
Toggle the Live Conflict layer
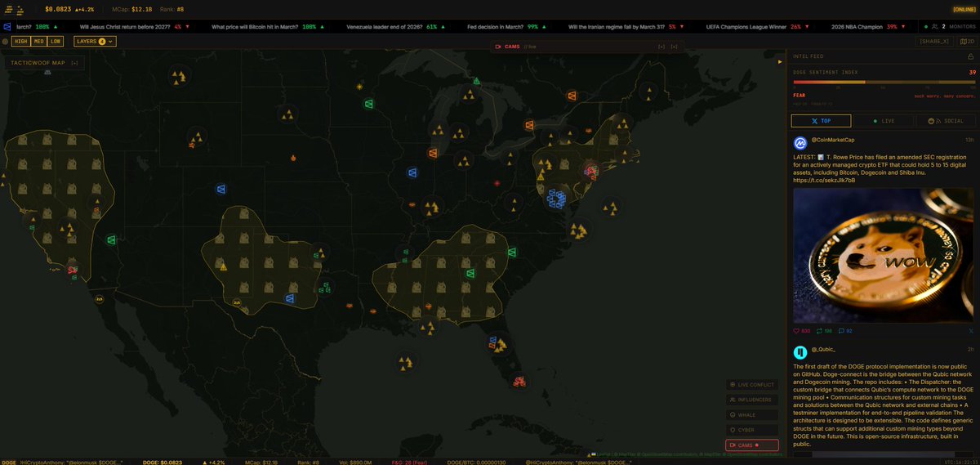751,384
